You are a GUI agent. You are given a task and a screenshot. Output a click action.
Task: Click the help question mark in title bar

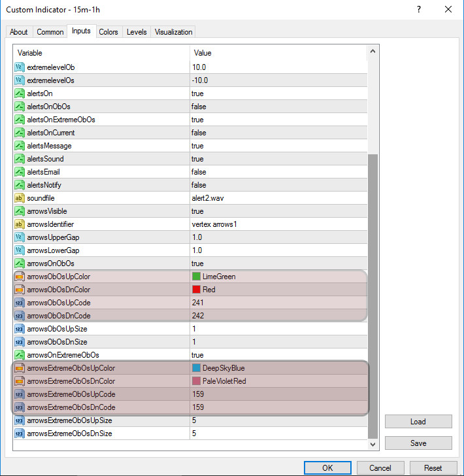pyautogui.click(x=418, y=10)
